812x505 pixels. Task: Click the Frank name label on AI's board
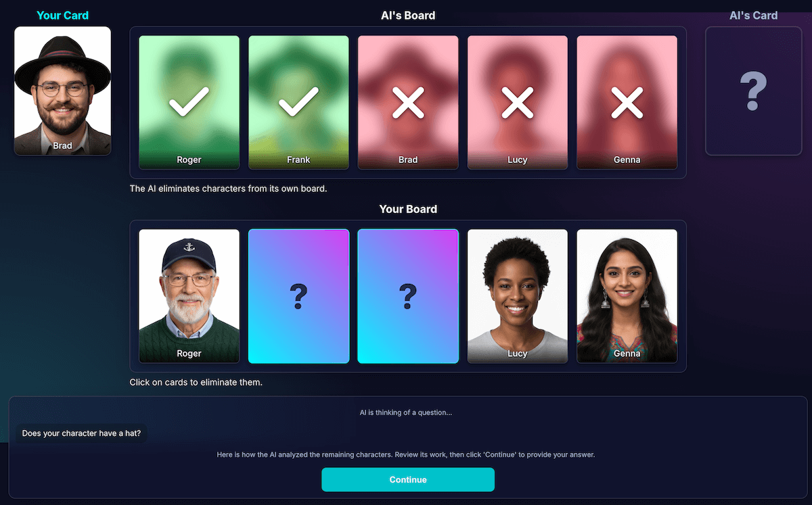tap(298, 160)
